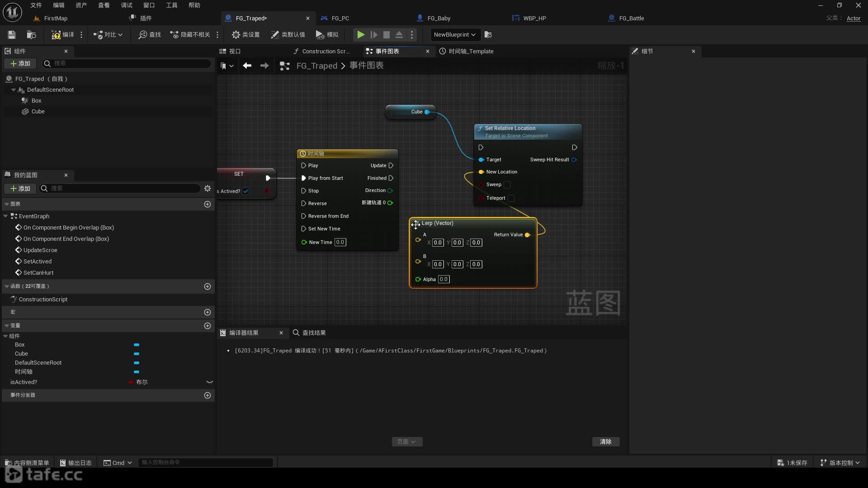Click Lerp Alpha value field
The height and width of the screenshot is (488, 868).
(443, 279)
